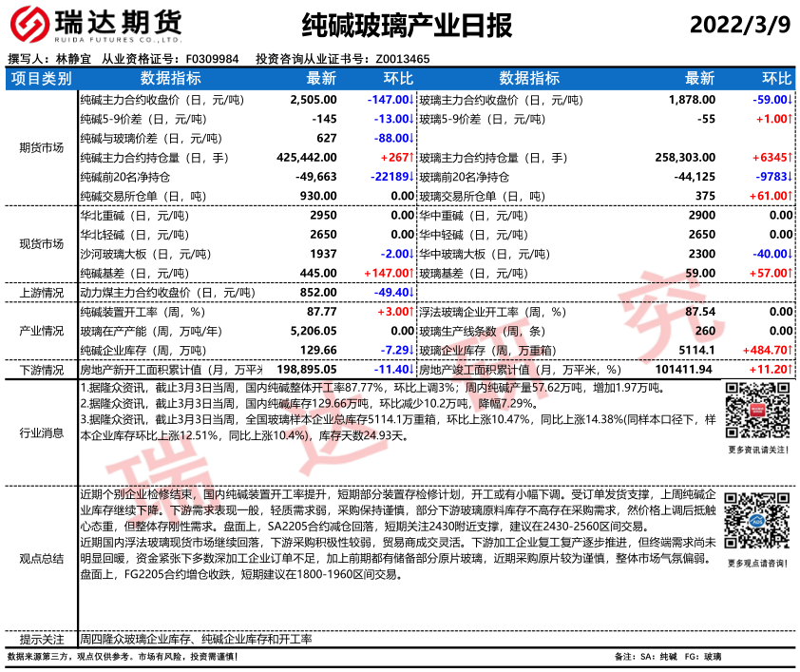Select the 观点总结 section label
Screen dimensions: 800x672
[x=41, y=559]
